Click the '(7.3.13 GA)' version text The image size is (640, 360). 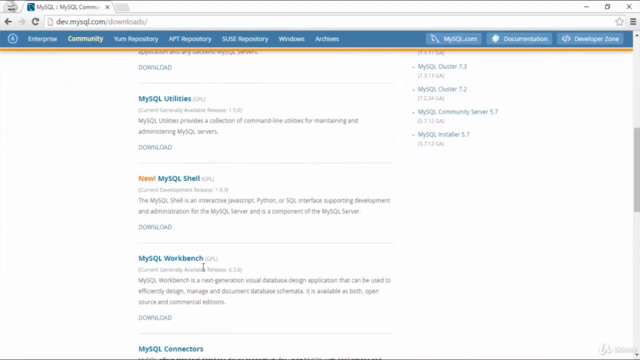[x=431, y=76]
